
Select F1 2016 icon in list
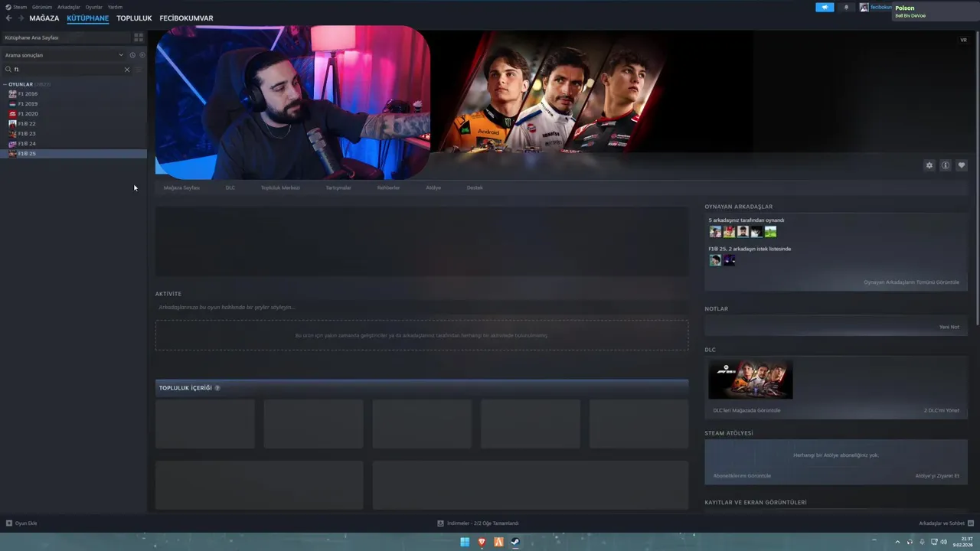(x=12, y=93)
